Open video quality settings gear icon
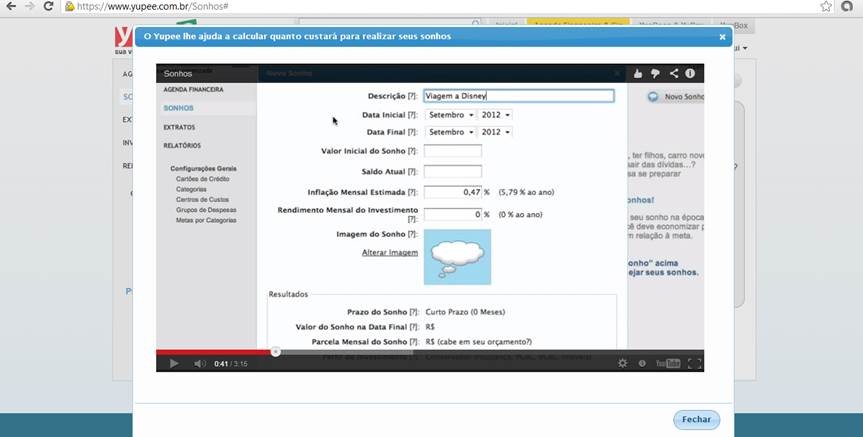The height and width of the screenshot is (437, 863). tap(622, 363)
